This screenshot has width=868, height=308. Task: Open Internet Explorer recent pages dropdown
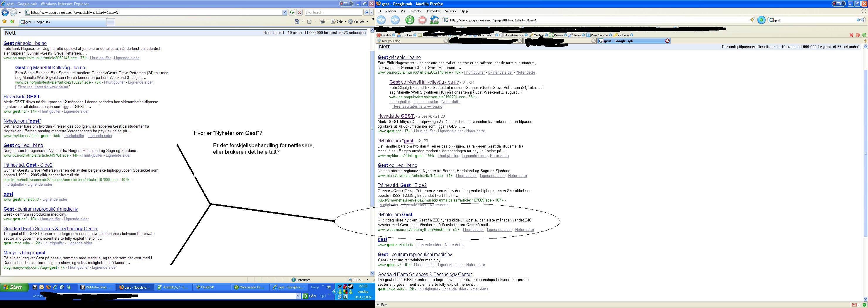[x=20, y=13]
